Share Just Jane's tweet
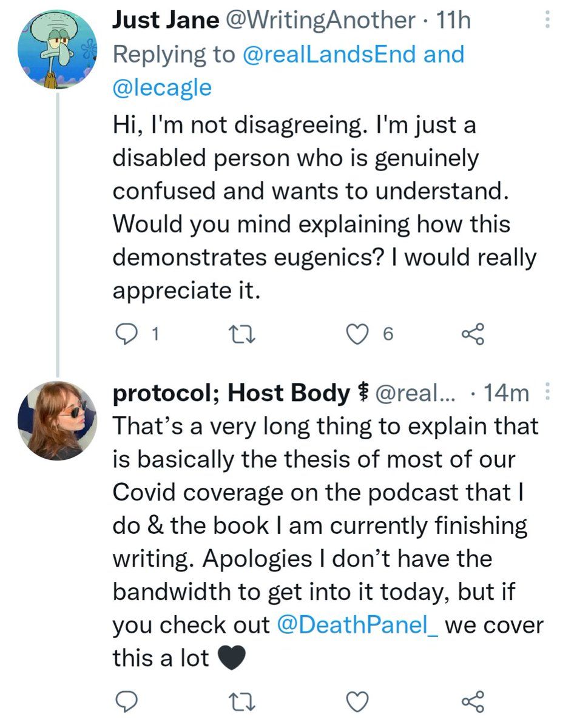 pyautogui.click(x=473, y=333)
